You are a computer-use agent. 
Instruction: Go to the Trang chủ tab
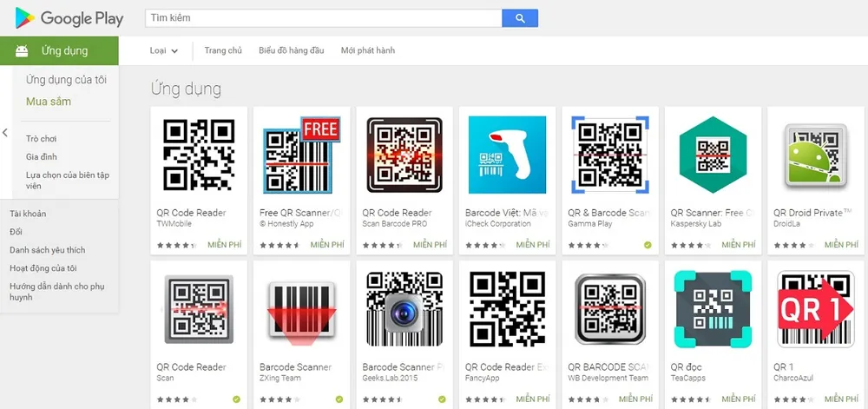tap(223, 50)
